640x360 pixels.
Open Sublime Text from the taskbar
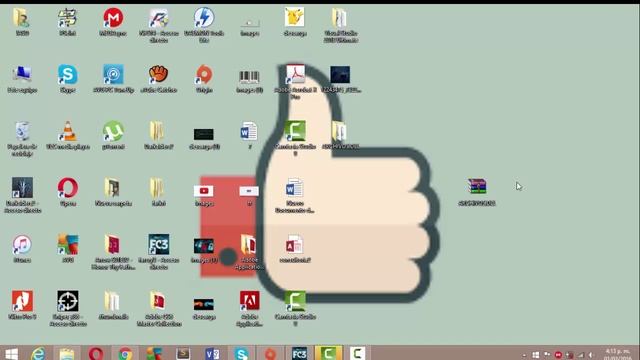pyautogui.click(x=183, y=353)
